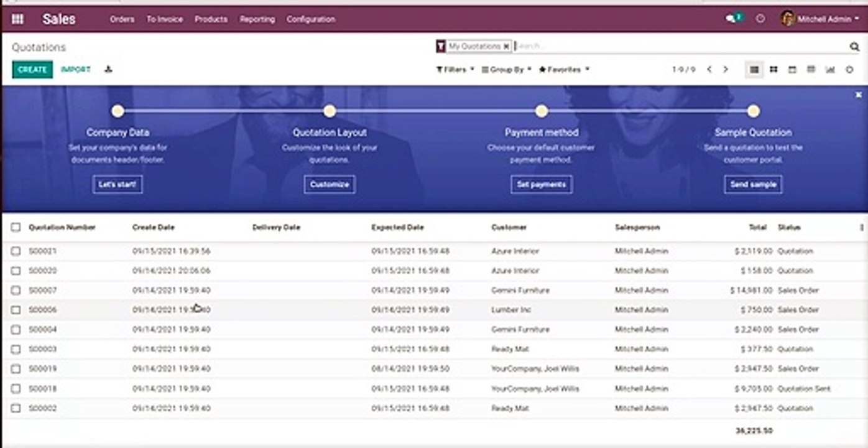868x448 pixels.
Task: Sort by Expected Date column header
Action: 398,227
